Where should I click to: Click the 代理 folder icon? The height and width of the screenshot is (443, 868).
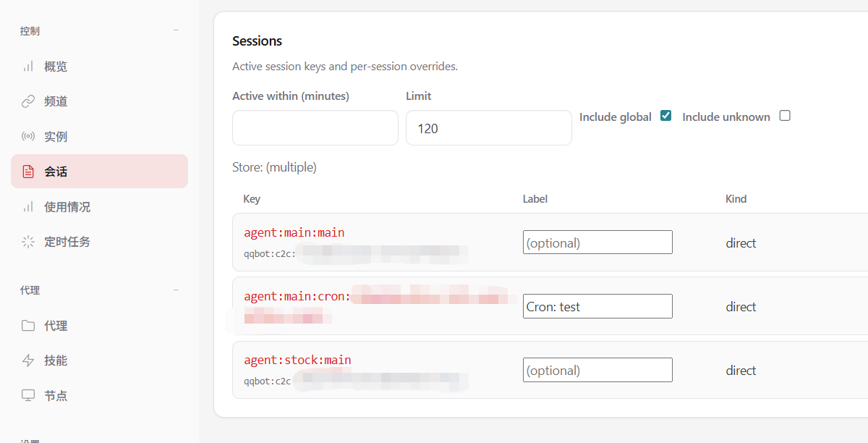coord(28,326)
